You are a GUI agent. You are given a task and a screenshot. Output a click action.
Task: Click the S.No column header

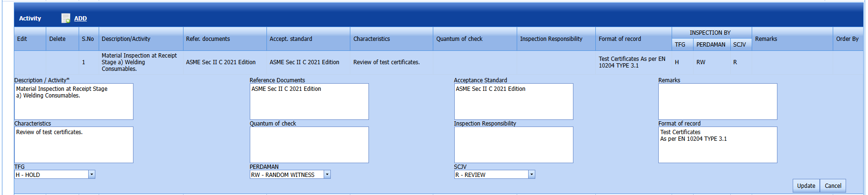88,39
